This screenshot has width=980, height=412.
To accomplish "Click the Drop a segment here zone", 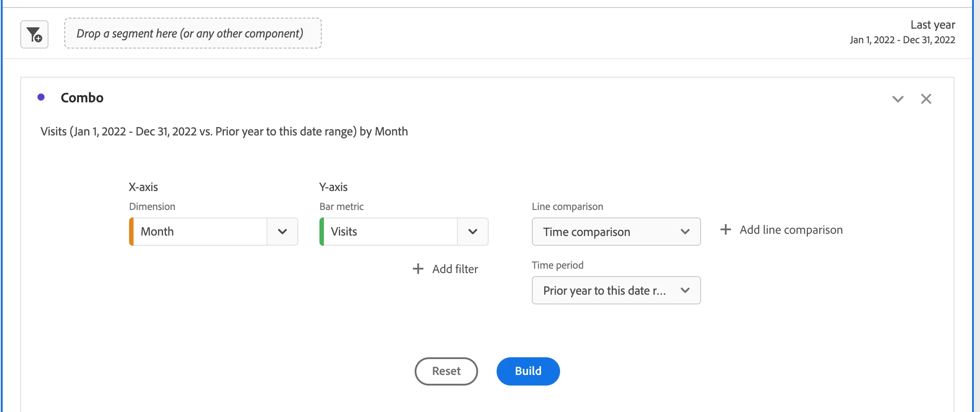I will point(193,34).
